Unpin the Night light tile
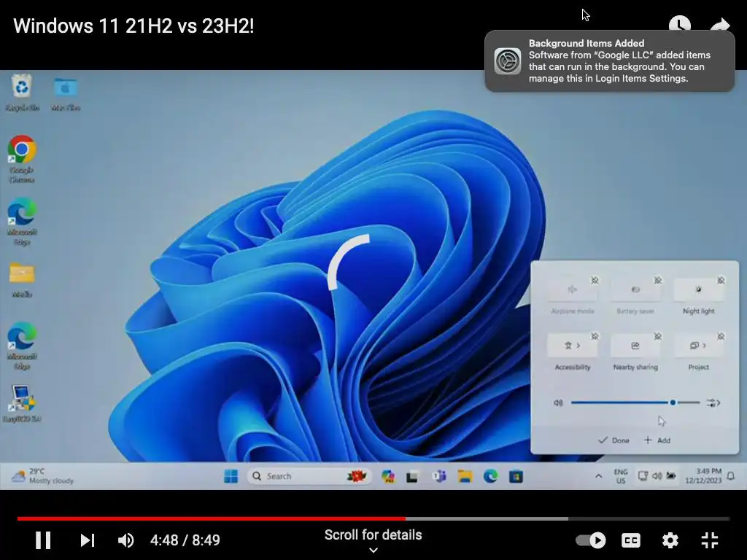This screenshot has width=747, height=560. tap(721, 280)
